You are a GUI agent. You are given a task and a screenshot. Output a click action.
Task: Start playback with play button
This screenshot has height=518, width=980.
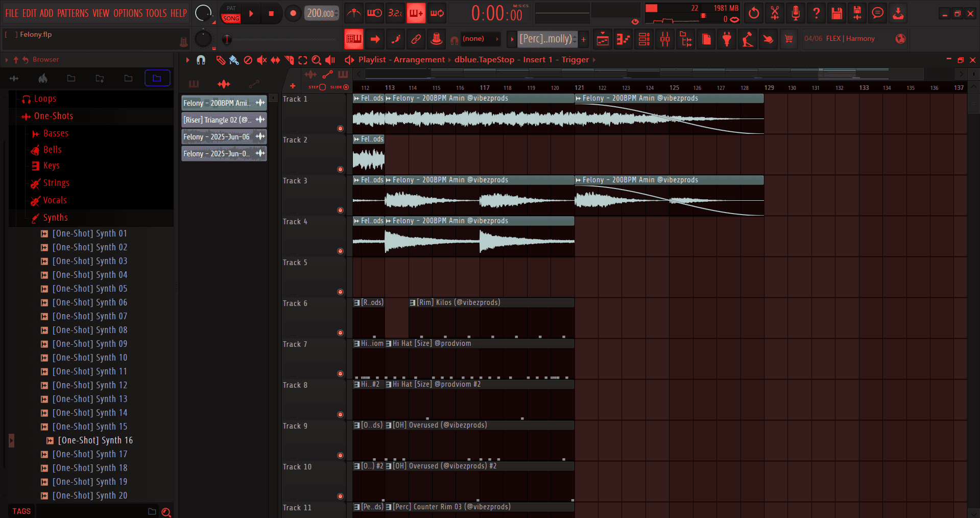coord(251,14)
